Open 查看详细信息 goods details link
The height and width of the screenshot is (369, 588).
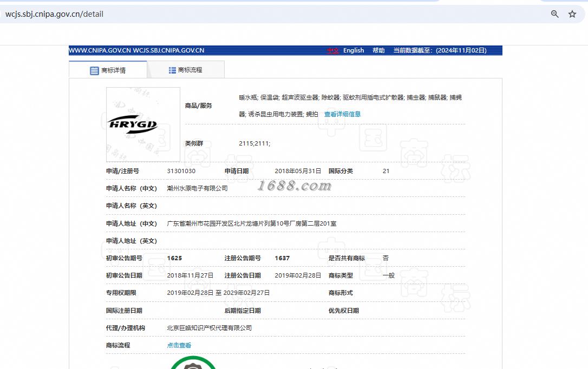pyautogui.click(x=342, y=114)
